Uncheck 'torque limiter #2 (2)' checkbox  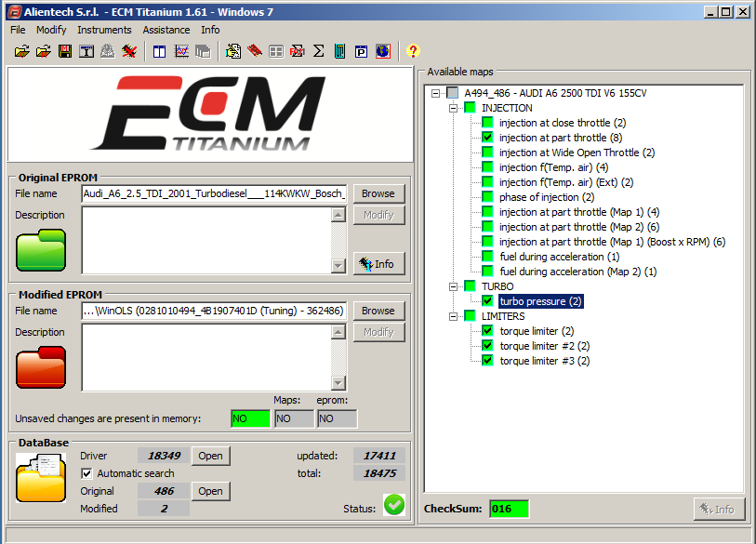[x=488, y=346]
